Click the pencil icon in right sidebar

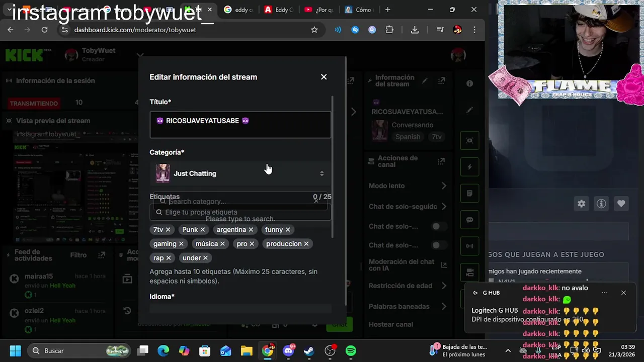pyautogui.click(x=469, y=110)
